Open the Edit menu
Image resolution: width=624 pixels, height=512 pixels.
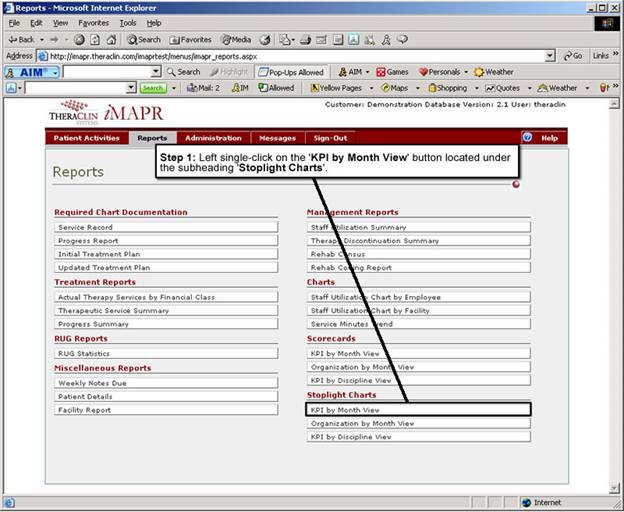[x=36, y=23]
